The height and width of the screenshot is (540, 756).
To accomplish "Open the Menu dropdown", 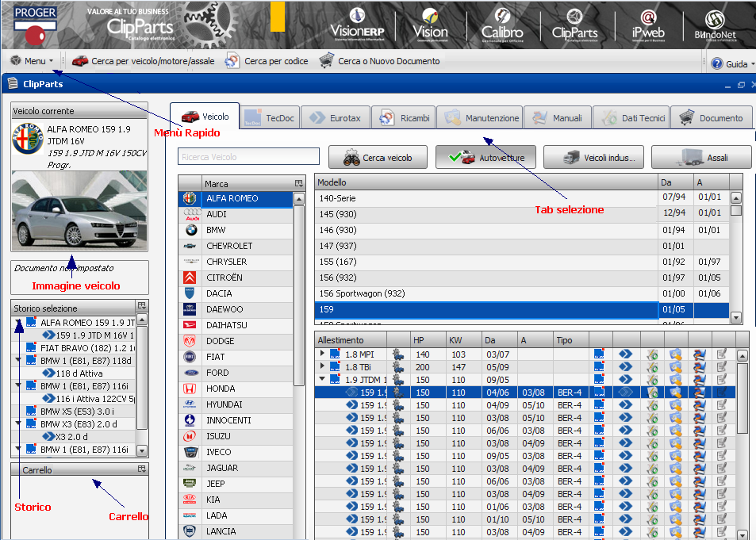I will (32, 61).
